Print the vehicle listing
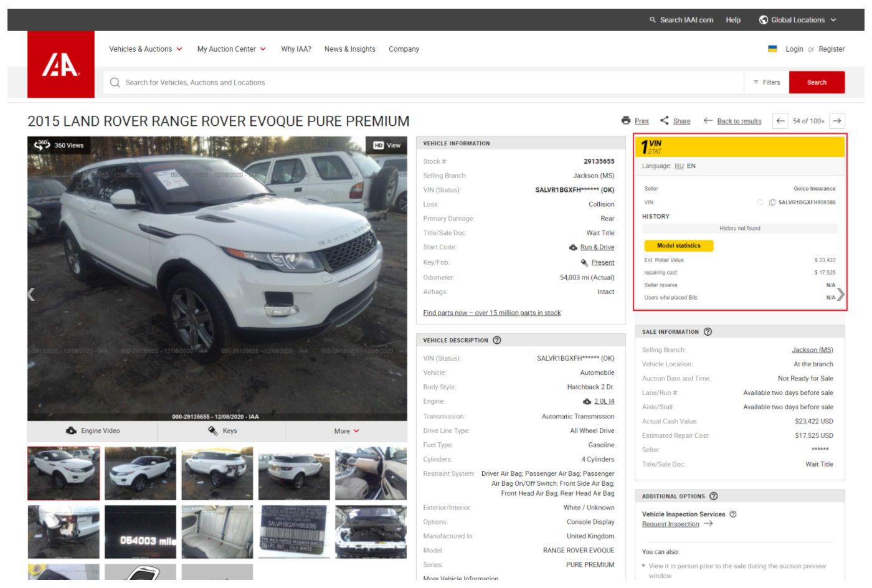 [635, 121]
